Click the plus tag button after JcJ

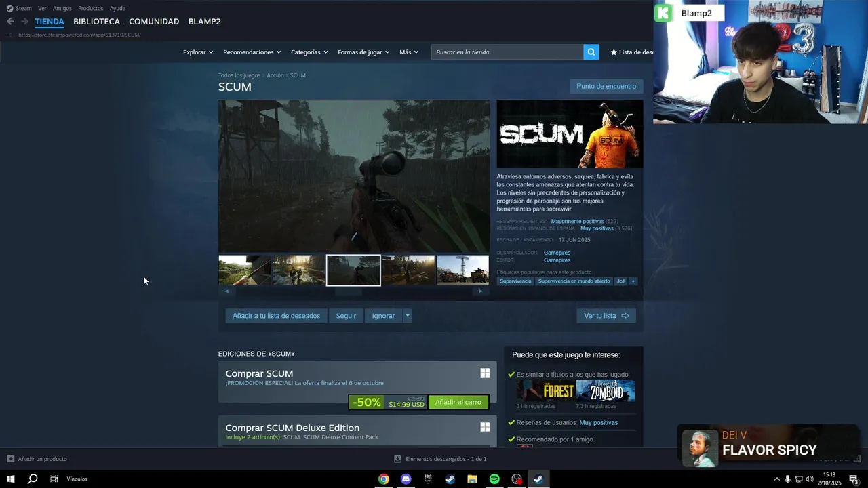pyautogui.click(x=633, y=281)
